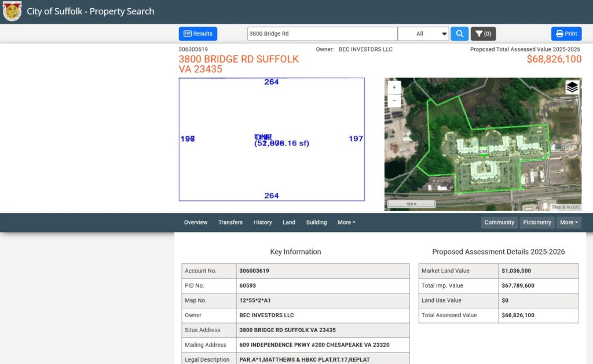Print the property record
The height and width of the screenshot is (364, 593).
point(566,34)
